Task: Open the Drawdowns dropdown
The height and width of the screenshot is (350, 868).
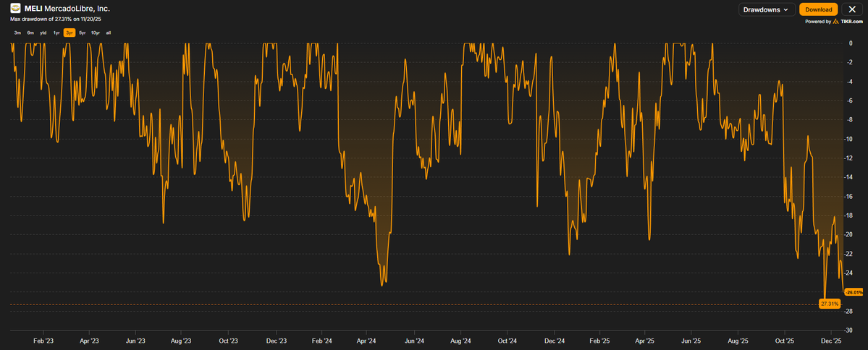Action: coord(767,9)
